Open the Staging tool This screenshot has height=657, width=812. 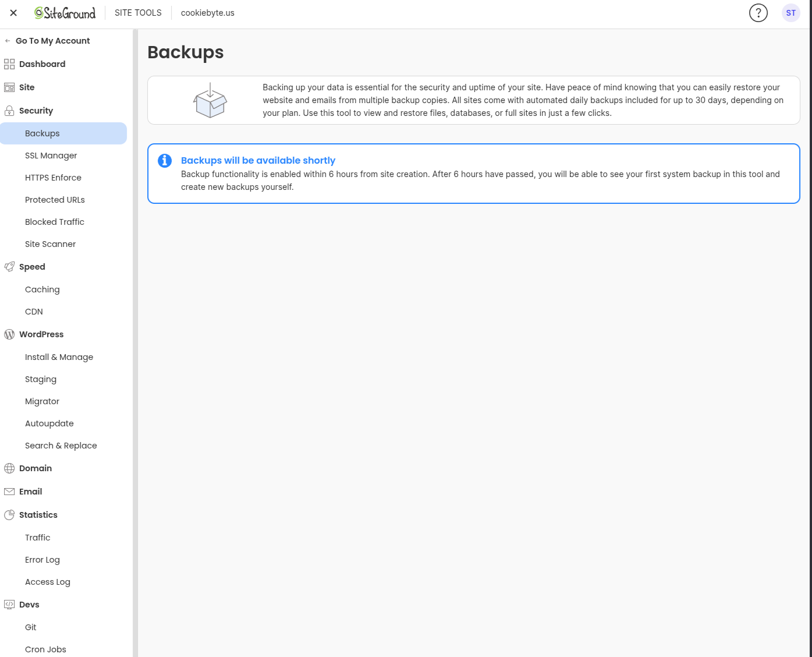[x=41, y=379]
